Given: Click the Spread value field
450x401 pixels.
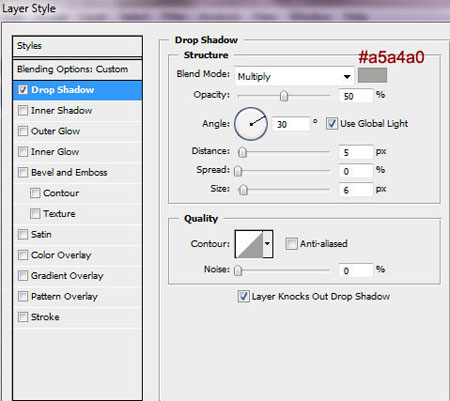Looking at the screenshot, I should point(356,171).
